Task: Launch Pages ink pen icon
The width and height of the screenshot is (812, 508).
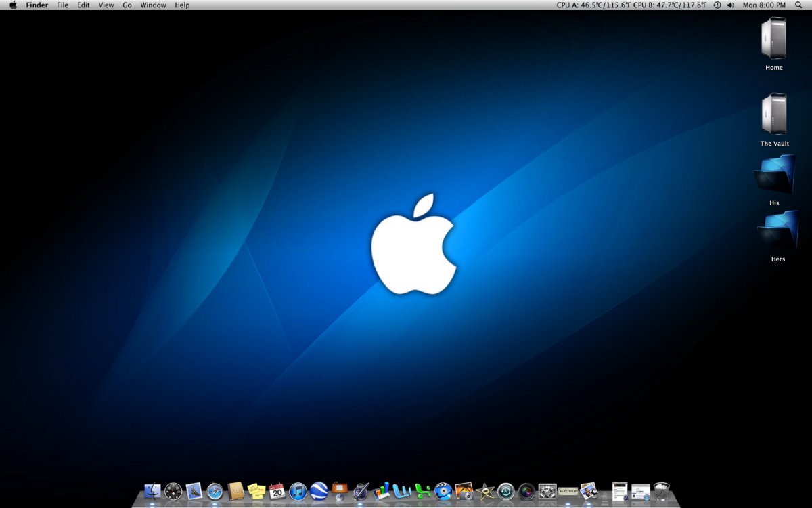Action: pos(361,491)
